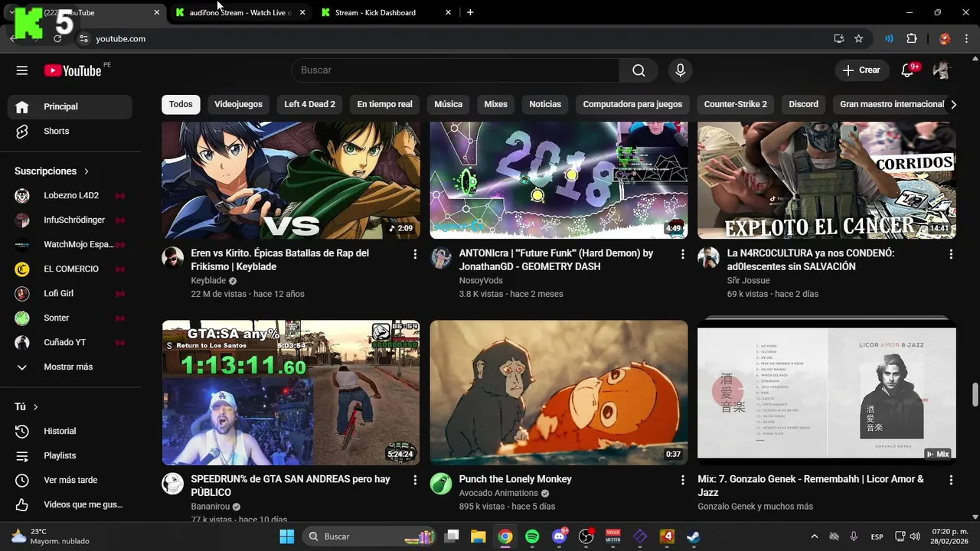This screenshot has height=551, width=980.
Task: Open Discord from the taskbar
Action: click(560, 536)
